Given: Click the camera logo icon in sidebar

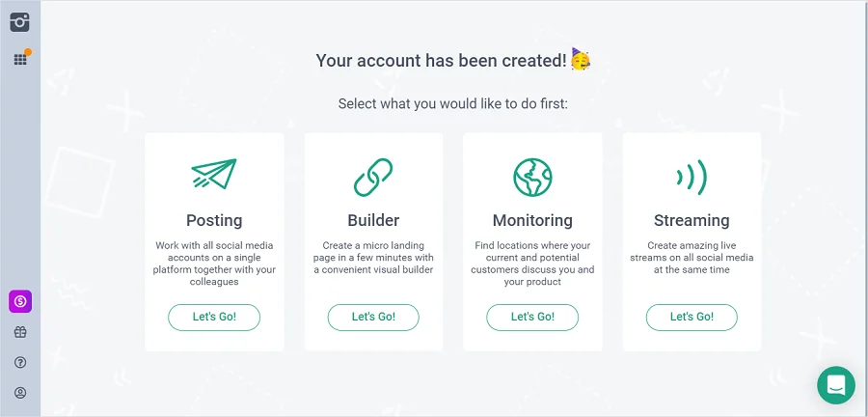Looking at the screenshot, I should [20, 22].
